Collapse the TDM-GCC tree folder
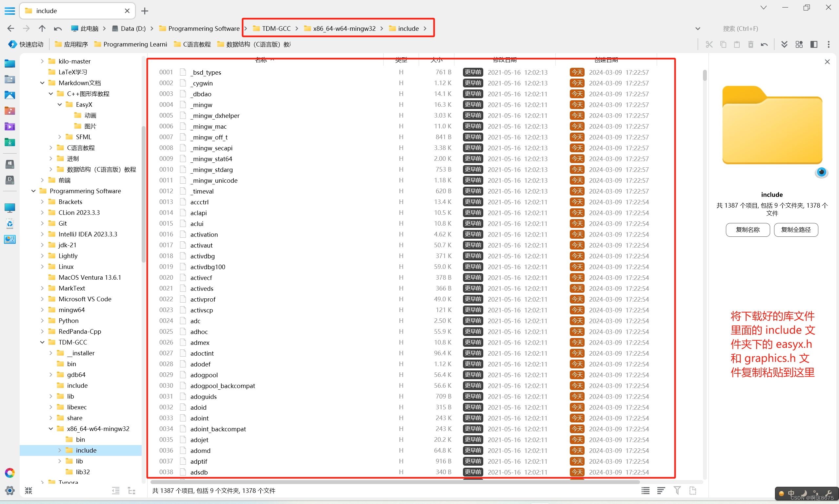839x504 pixels. (42, 342)
